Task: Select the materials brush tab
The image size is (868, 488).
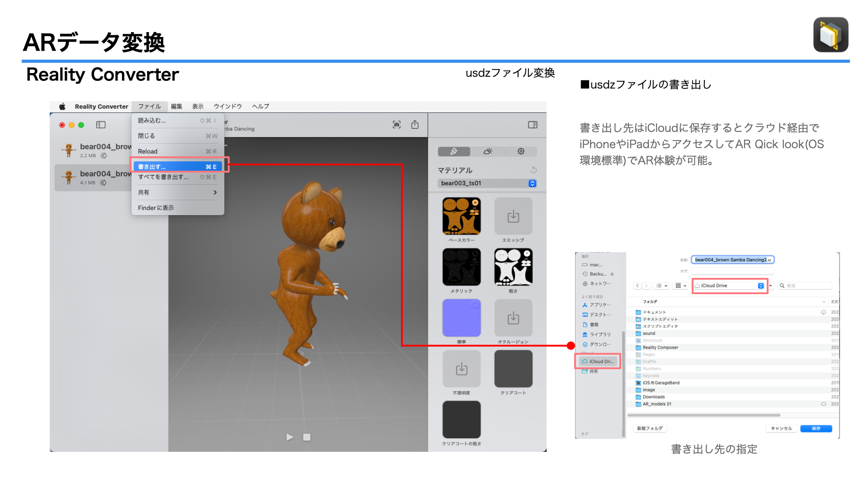Action: coord(454,151)
